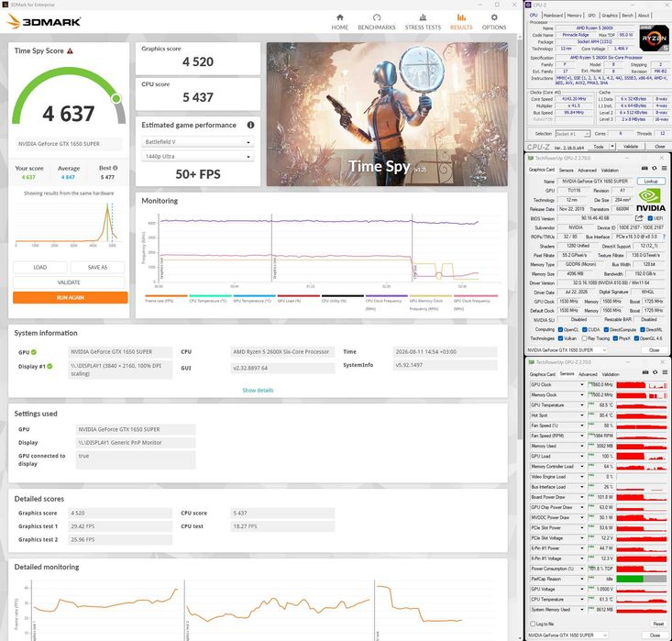The height and width of the screenshot is (641, 672).
Task: Open the GPU selector dropdown in the GPU-Z Graphics Card window
Action: 567,350
